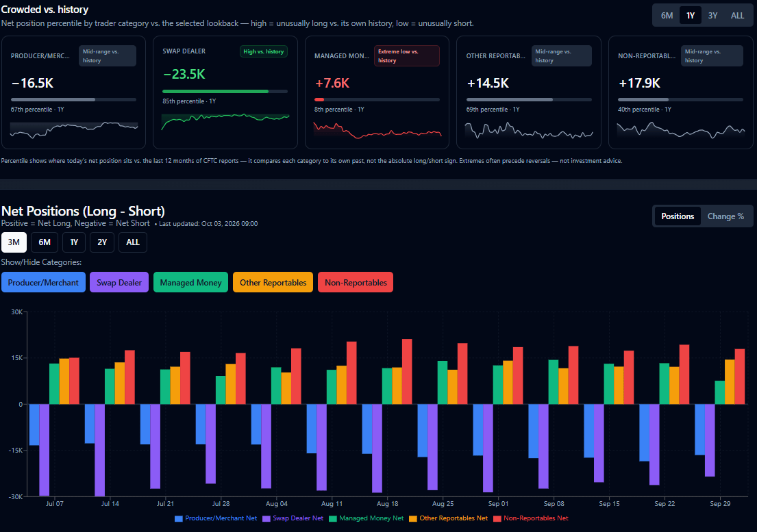Click the Non-Reportables percentile bar
Image resolution: width=757 pixels, height=532 pixels.
680,100
